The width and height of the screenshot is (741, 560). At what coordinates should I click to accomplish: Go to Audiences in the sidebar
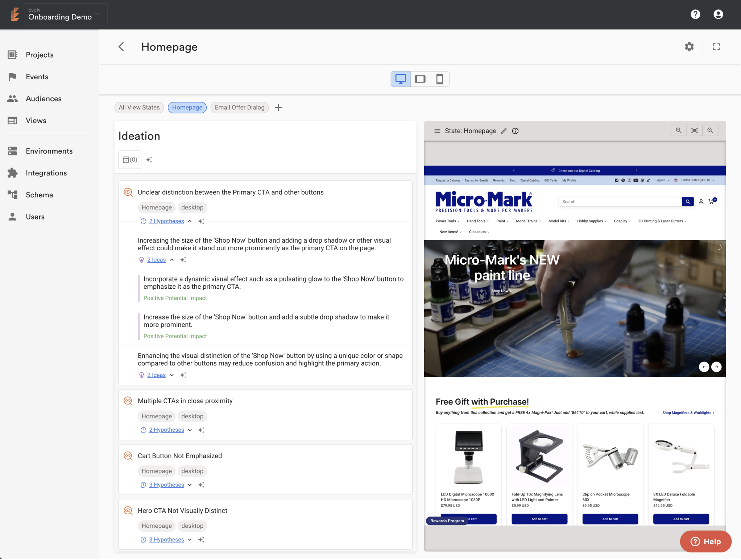pyautogui.click(x=43, y=99)
